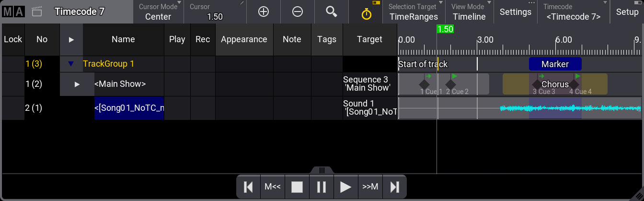Go to next marker >>M
Viewport: 644px width, 201px height.
370,187
